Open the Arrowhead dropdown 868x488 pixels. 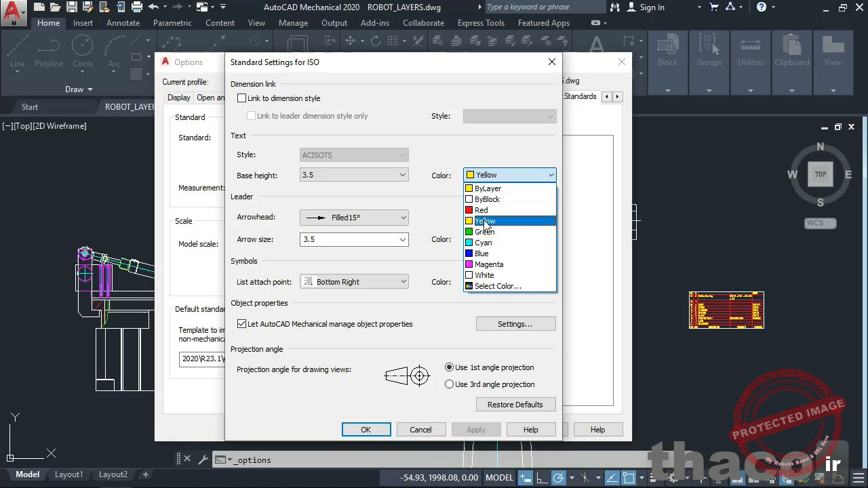tap(403, 217)
